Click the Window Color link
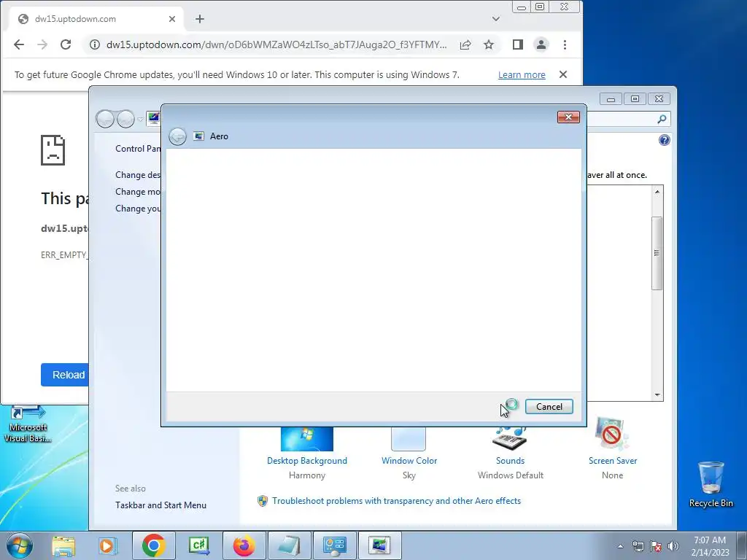This screenshot has width=747, height=560. coord(409,461)
